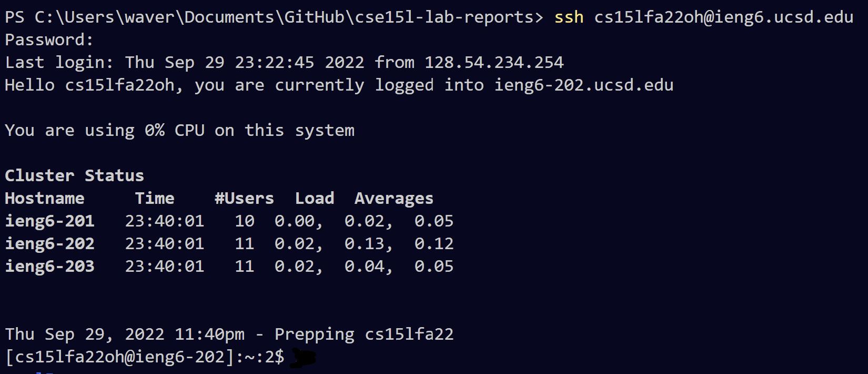
Task: Click the yellow ssh command word
Action: coord(569,17)
